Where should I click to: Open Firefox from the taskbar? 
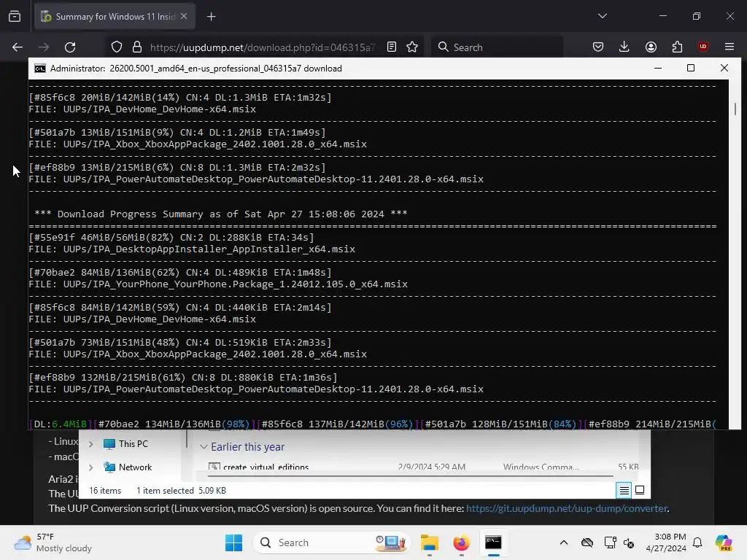coord(461,542)
